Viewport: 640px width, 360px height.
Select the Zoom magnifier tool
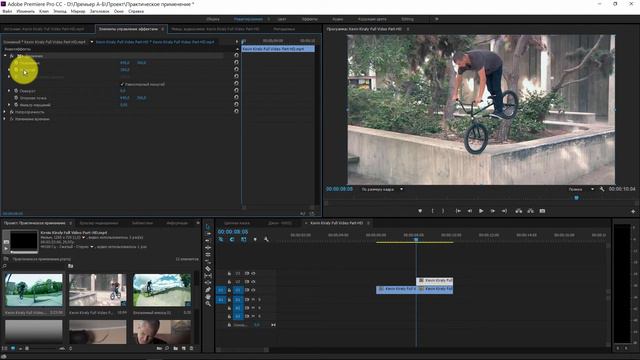tap(208, 304)
